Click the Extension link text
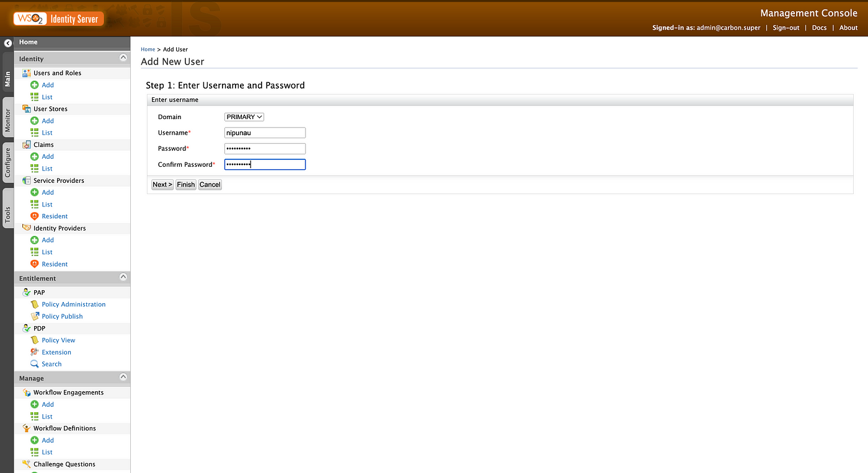The height and width of the screenshot is (473, 868). click(56, 352)
